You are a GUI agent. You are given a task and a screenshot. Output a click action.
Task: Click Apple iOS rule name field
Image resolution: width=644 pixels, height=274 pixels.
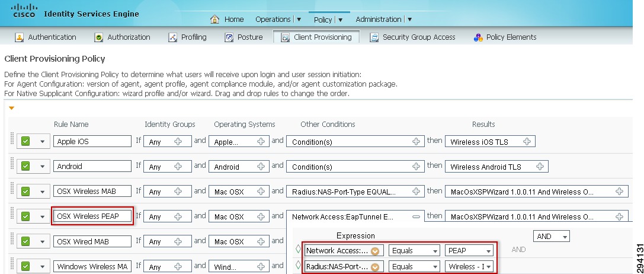tap(92, 141)
